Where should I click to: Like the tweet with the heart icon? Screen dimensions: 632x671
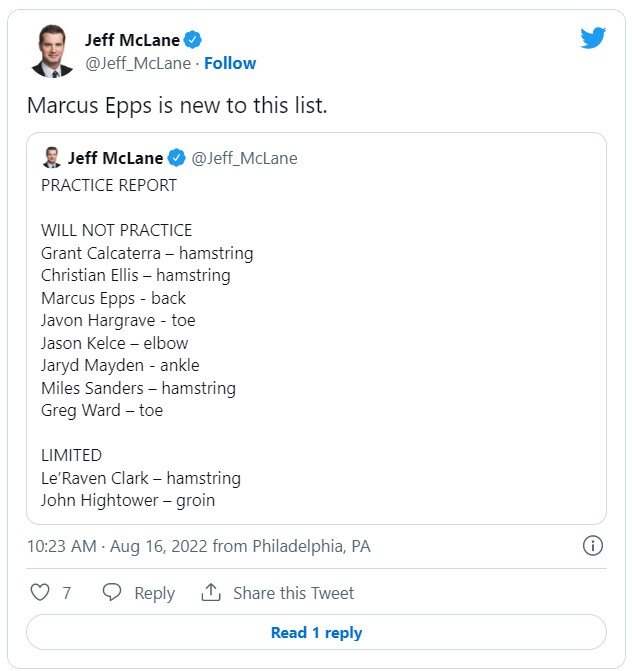tap(40, 592)
